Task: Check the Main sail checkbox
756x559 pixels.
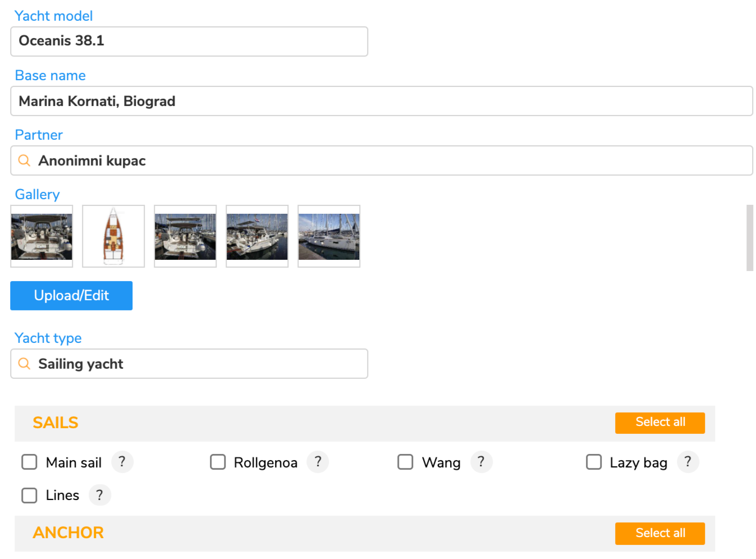Action: (x=29, y=462)
